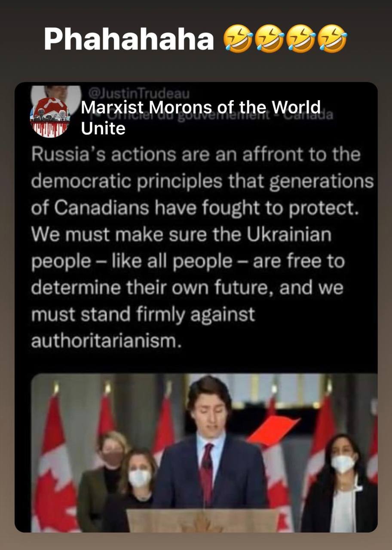Open the press conference photo in the tweet
The height and width of the screenshot is (550, 392).
pos(204,453)
